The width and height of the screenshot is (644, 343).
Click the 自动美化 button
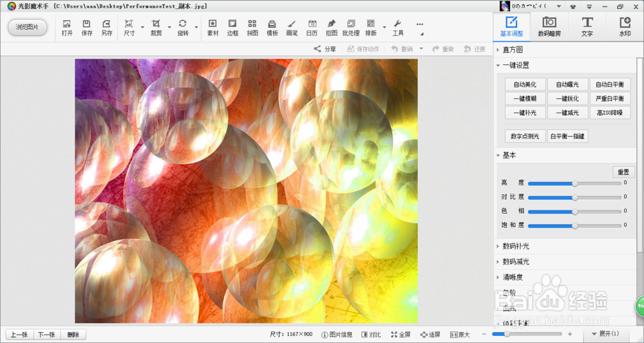(x=526, y=84)
